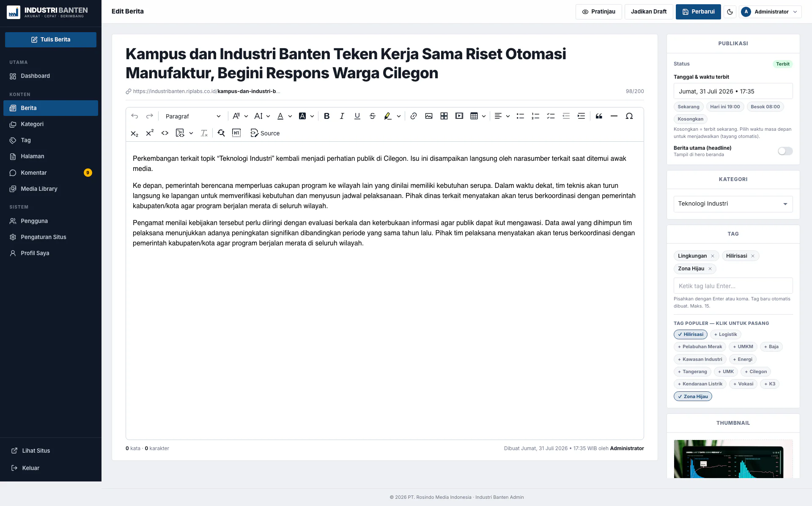The width and height of the screenshot is (812, 506).
Task: Click the Perbarui button
Action: [x=698, y=12]
